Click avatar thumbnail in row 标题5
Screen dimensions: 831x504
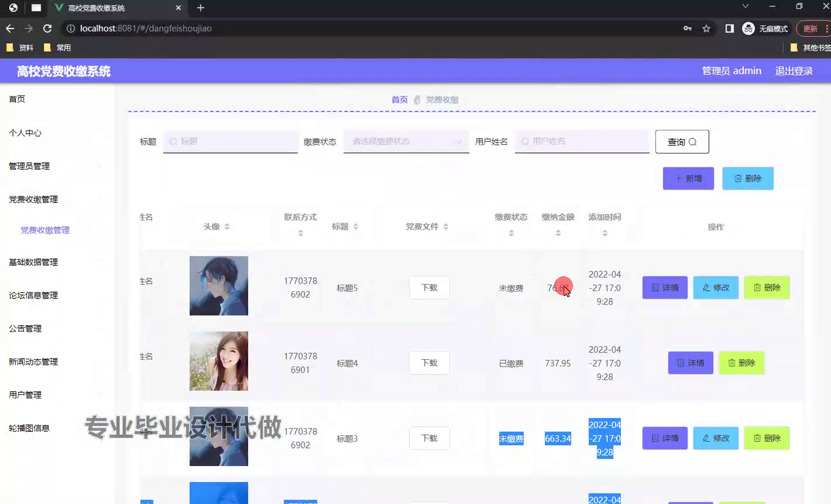click(x=219, y=286)
